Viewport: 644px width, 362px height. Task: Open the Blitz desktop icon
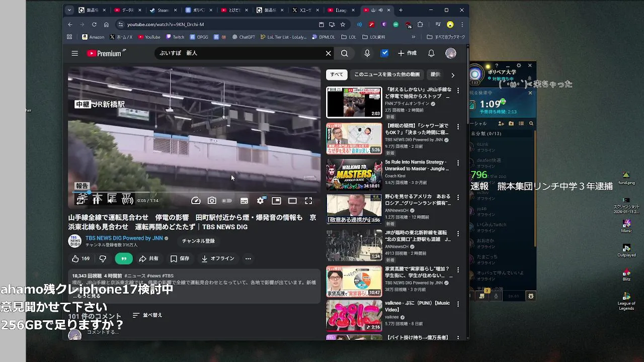point(626,275)
